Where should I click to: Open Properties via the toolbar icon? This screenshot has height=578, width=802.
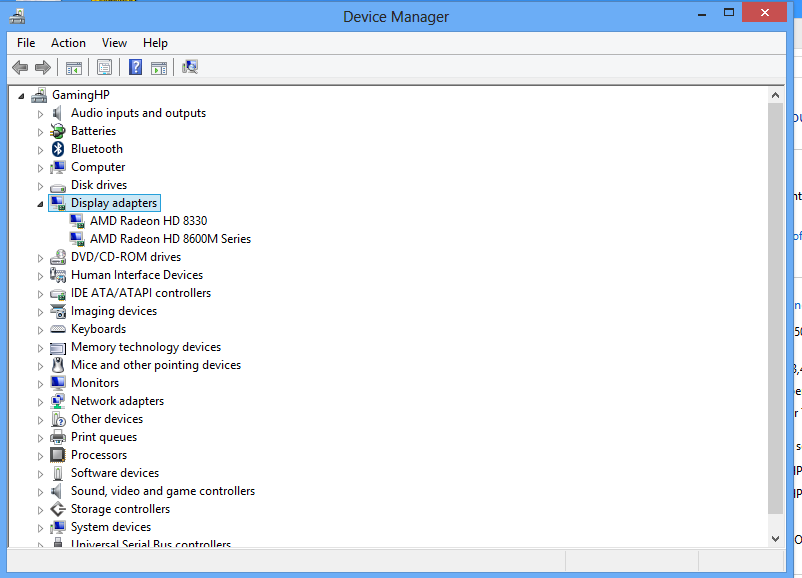click(x=104, y=67)
